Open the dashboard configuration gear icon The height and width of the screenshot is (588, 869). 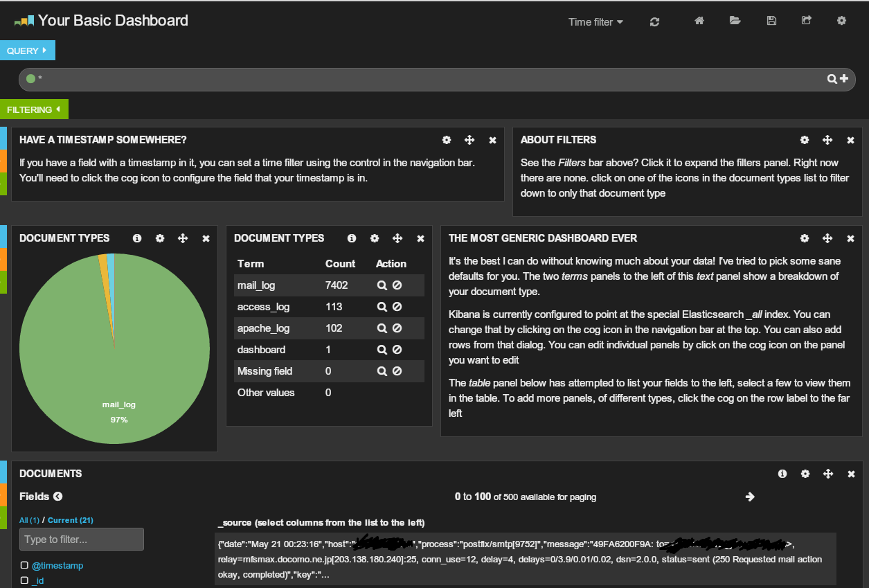841,21
